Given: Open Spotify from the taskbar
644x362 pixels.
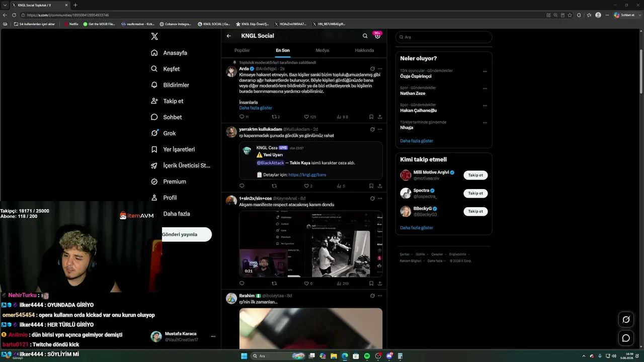Looking at the screenshot, I should coord(367,356).
